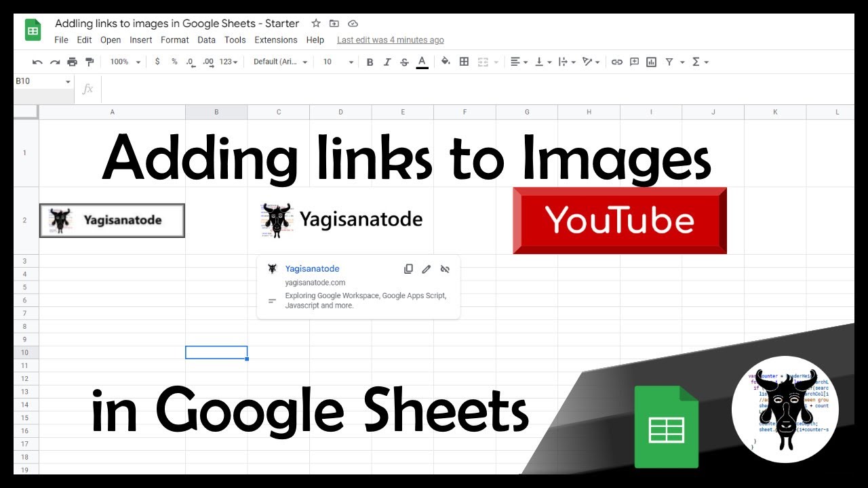Select the paint format tool
868x488 pixels.
point(90,62)
